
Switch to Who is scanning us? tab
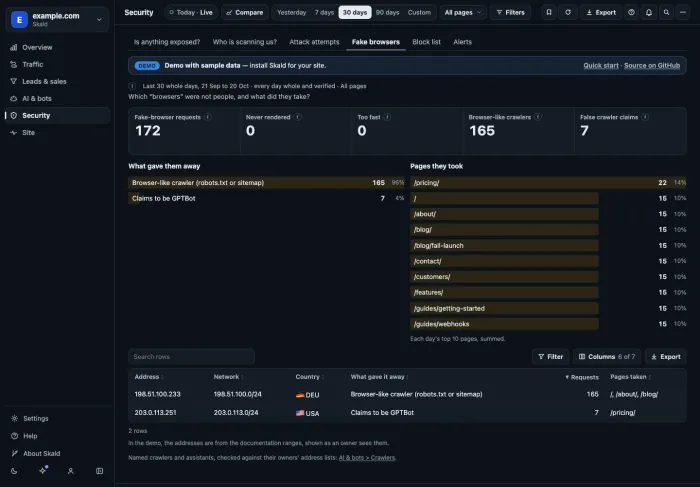[x=245, y=42]
